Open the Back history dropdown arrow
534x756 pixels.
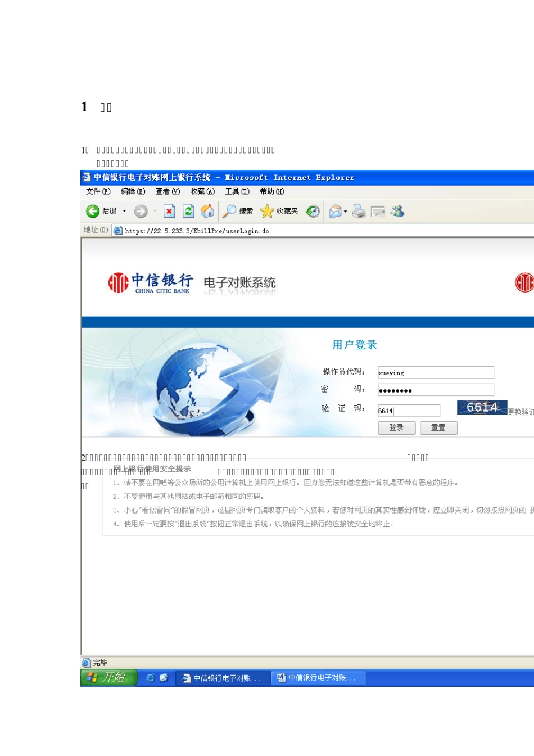click(x=124, y=211)
